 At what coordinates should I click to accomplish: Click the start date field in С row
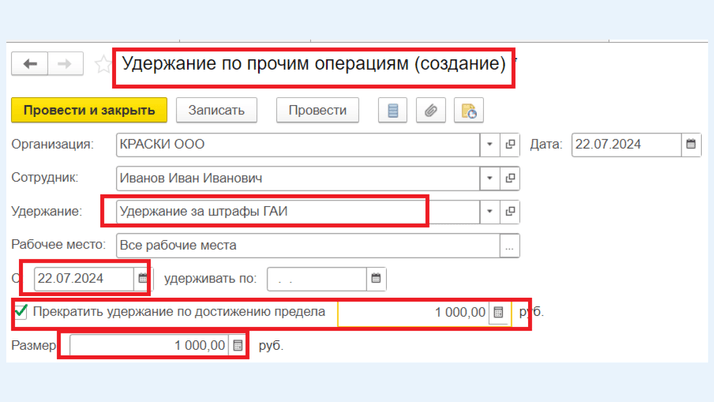click(84, 278)
